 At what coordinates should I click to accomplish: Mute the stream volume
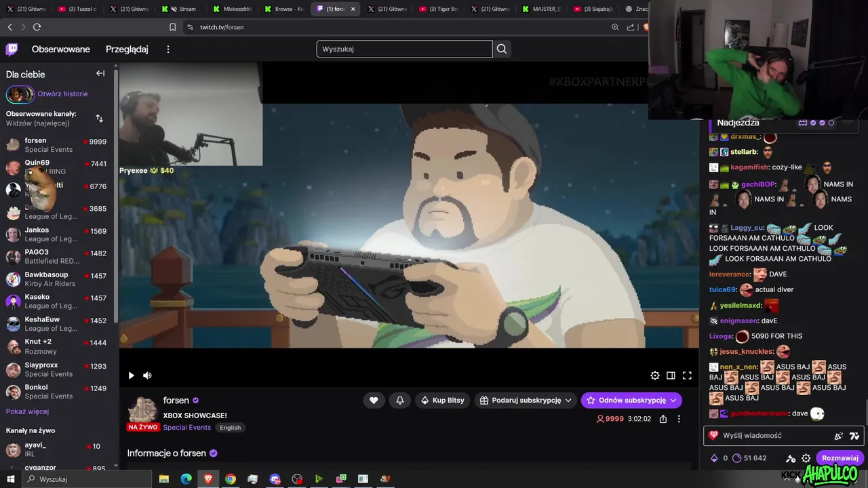pyautogui.click(x=147, y=375)
